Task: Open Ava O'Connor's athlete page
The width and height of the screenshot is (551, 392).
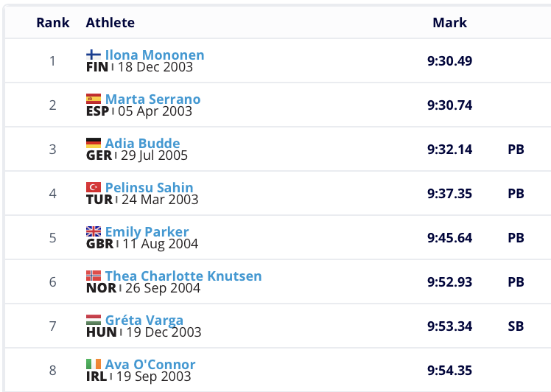Action: pos(150,365)
